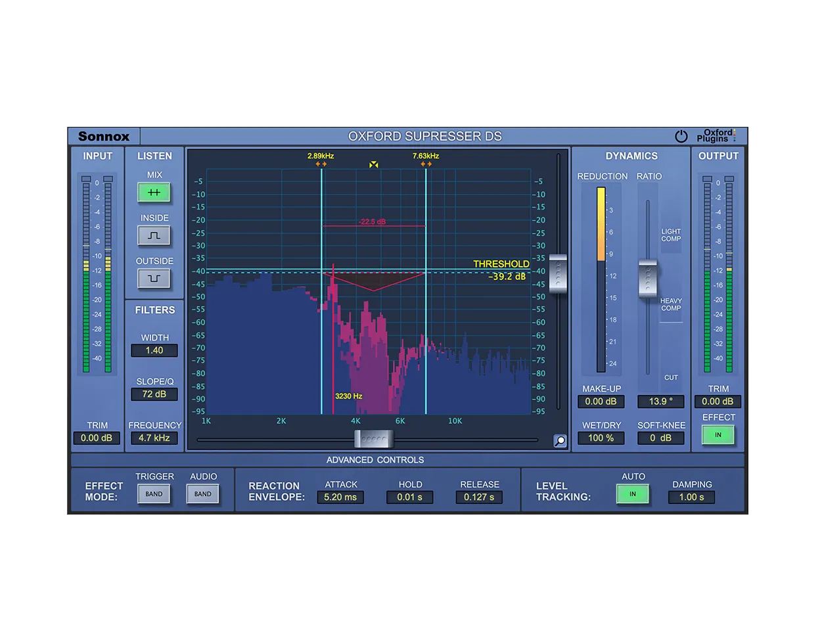This screenshot has width=820, height=644.
Task: Click the yellow band centre marker
Action: 374,164
